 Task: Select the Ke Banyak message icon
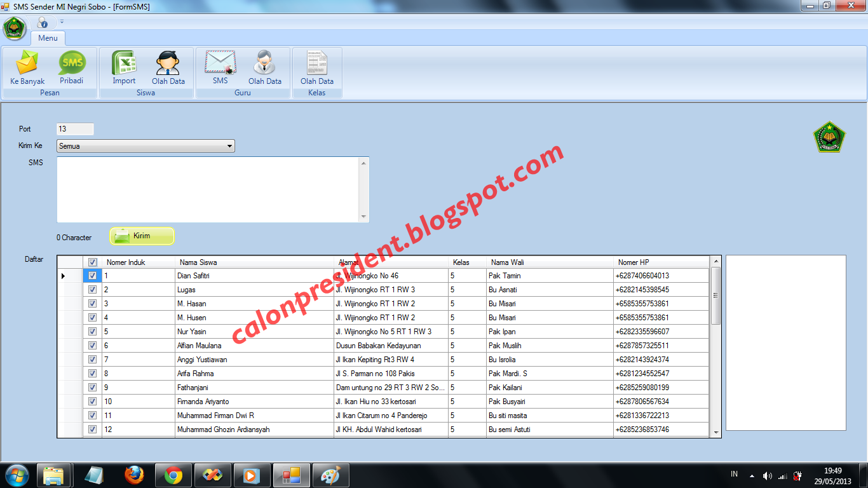(x=25, y=67)
